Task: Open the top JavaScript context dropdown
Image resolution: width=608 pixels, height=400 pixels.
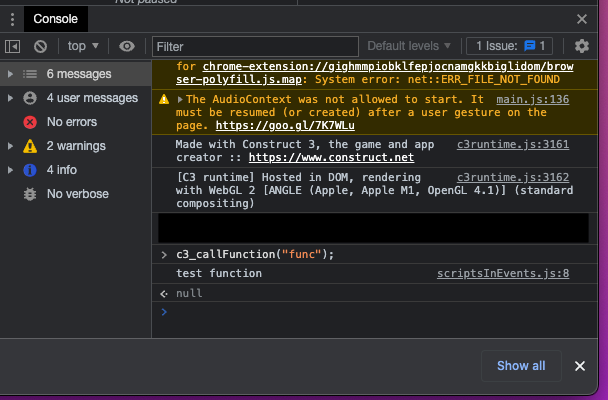Action: 83,46
